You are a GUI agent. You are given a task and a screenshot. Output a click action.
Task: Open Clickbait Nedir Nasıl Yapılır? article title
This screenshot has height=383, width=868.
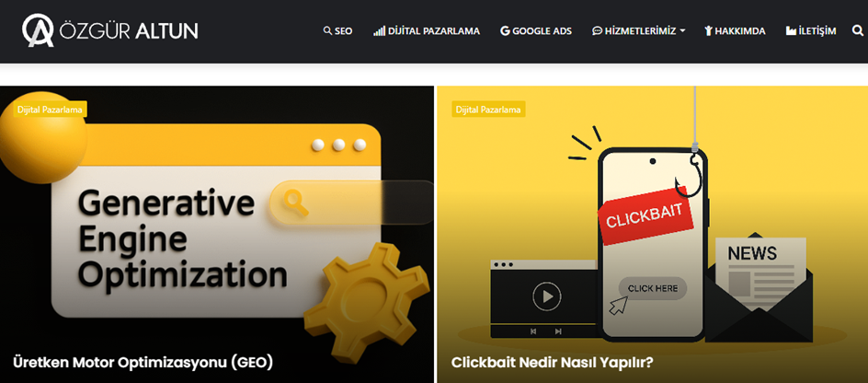553,363
